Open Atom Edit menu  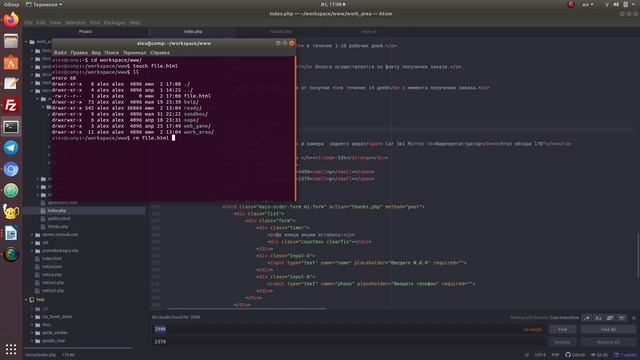(x=41, y=22)
